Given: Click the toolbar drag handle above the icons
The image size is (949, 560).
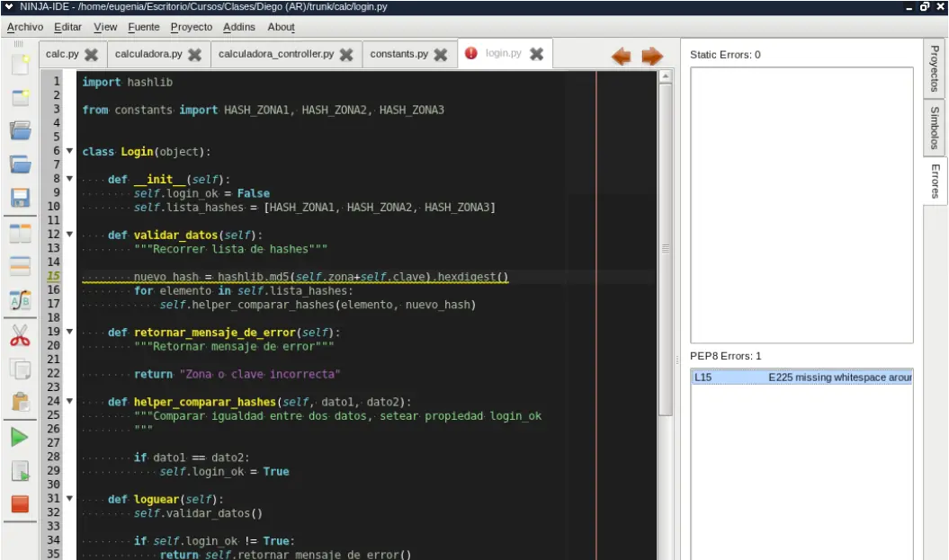Looking at the screenshot, I should click(x=19, y=43).
